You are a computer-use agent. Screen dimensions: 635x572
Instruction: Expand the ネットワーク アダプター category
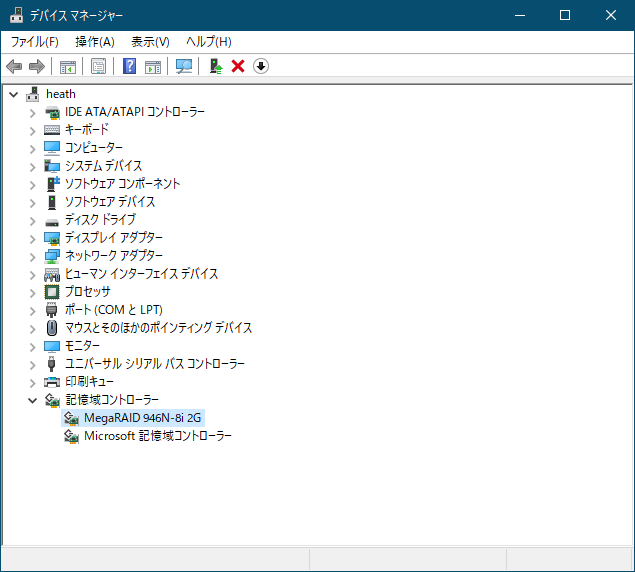coord(33,256)
